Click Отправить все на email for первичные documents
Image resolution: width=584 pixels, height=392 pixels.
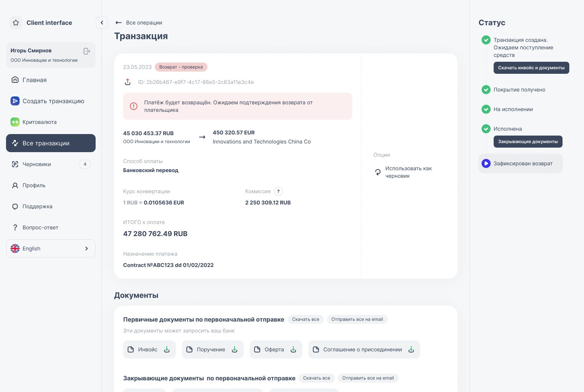tap(357, 319)
